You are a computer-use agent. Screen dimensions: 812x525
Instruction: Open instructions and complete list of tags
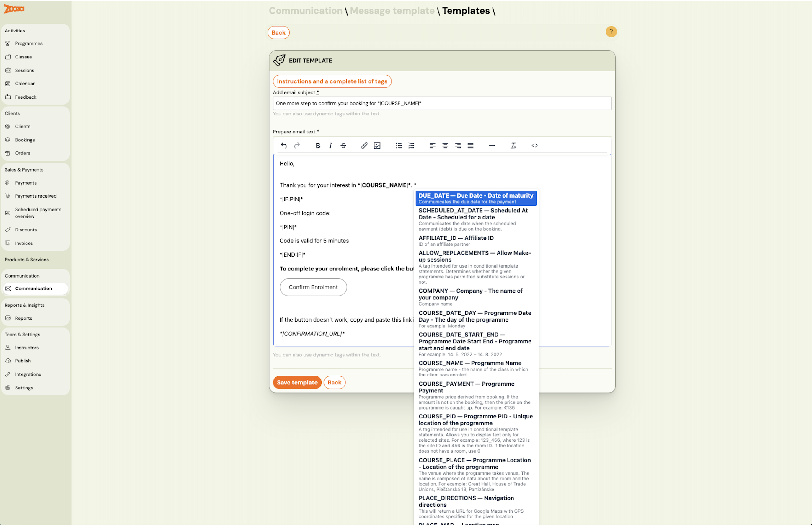pyautogui.click(x=332, y=81)
